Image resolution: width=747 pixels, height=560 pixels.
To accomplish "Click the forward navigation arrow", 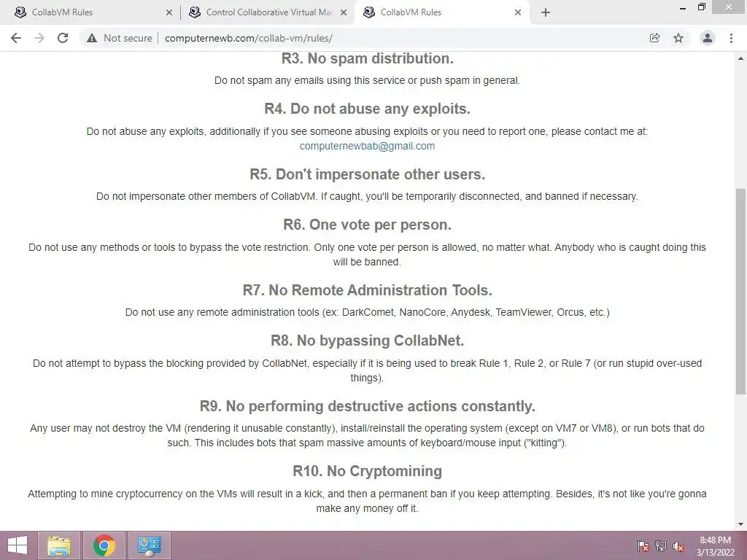I will click(39, 38).
